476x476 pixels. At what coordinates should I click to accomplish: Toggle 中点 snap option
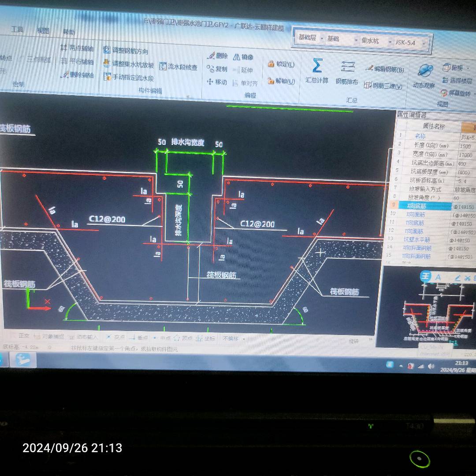[162, 338]
